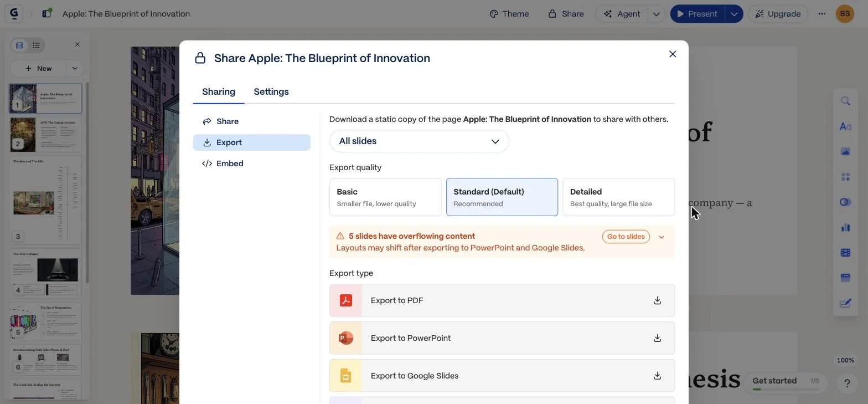
Task: Click the lock icon in dialog title
Action: coord(200,58)
